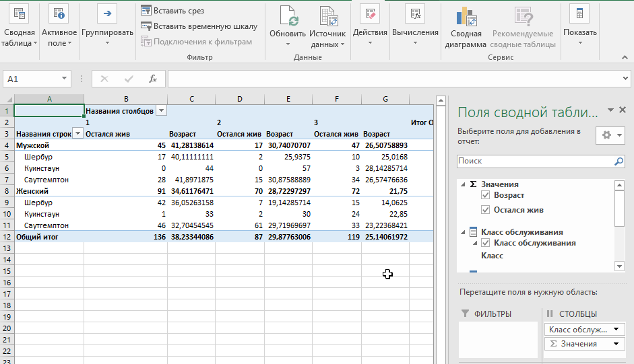Collapse the Значения group in field list
Screen dimensions: 634x364
point(463,184)
